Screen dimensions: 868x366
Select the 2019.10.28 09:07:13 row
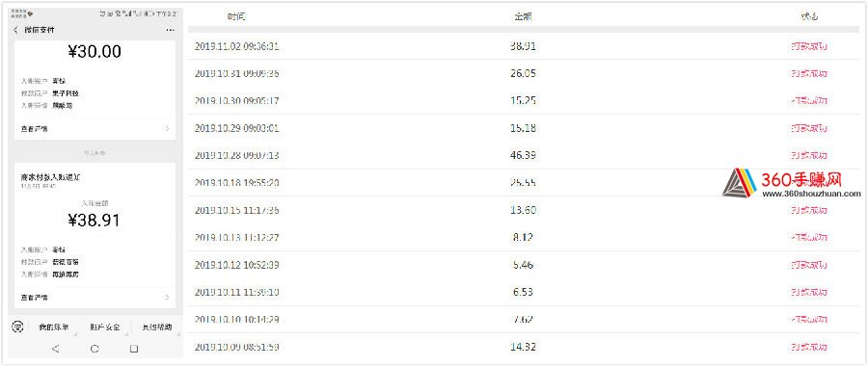click(x=523, y=155)
